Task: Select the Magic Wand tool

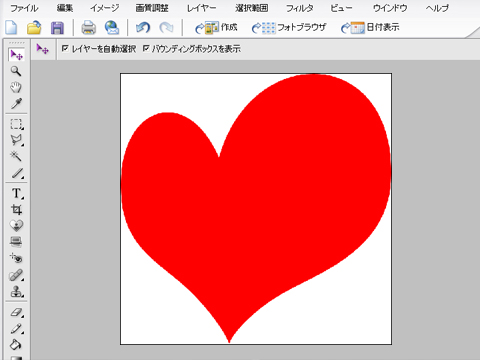Action: (x=16, y=156)
